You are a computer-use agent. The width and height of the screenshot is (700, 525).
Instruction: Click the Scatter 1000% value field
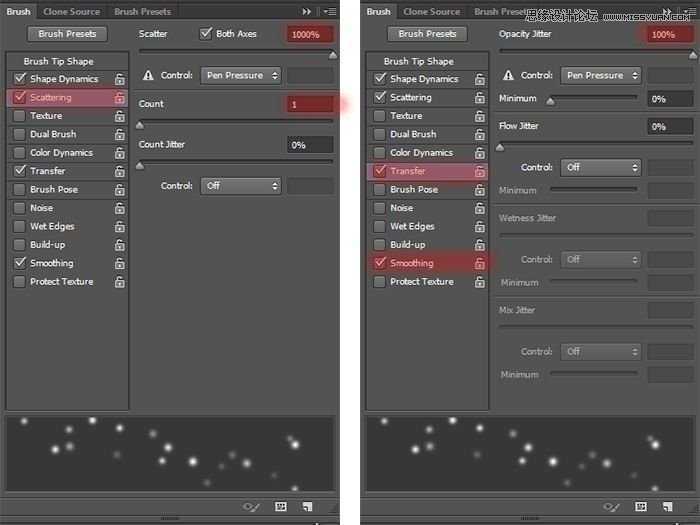point(310,34)
